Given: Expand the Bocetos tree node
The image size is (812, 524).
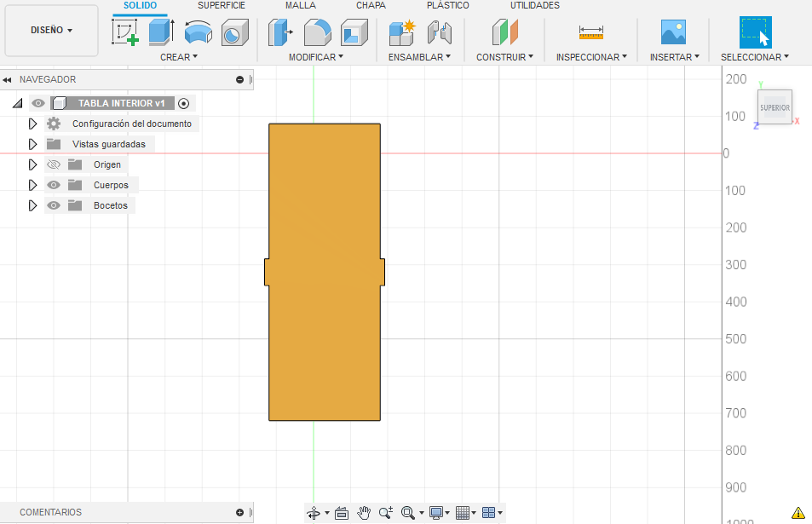Looking at the screenshot, I should [x=32, y=205].
